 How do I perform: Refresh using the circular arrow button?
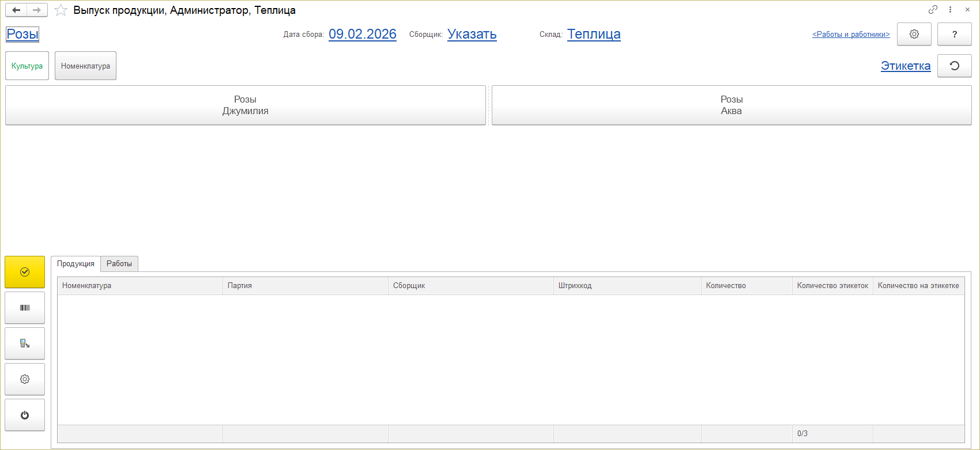(955, 66)
